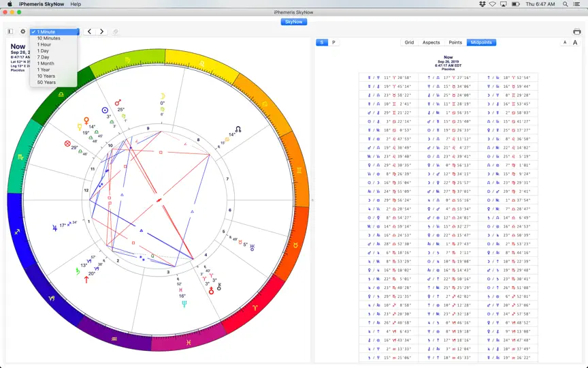
Task: Toggle the sidebar panel icon
Action: pos(10,31)
